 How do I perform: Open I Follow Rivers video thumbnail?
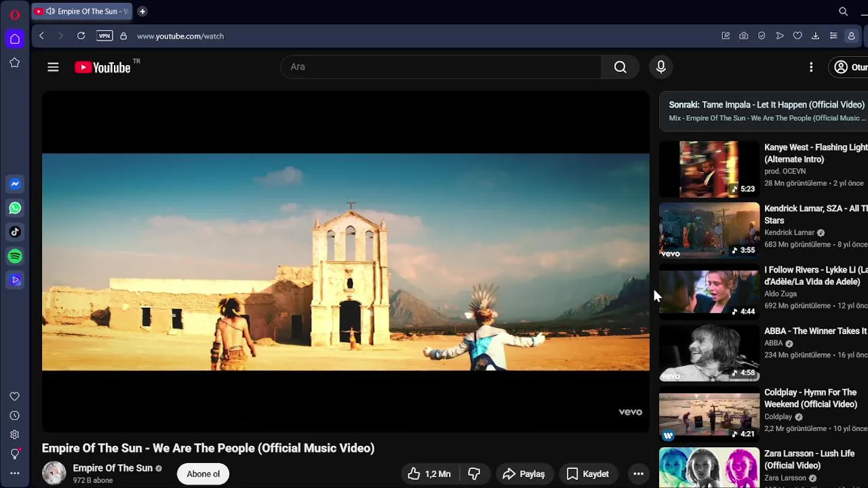709,291
